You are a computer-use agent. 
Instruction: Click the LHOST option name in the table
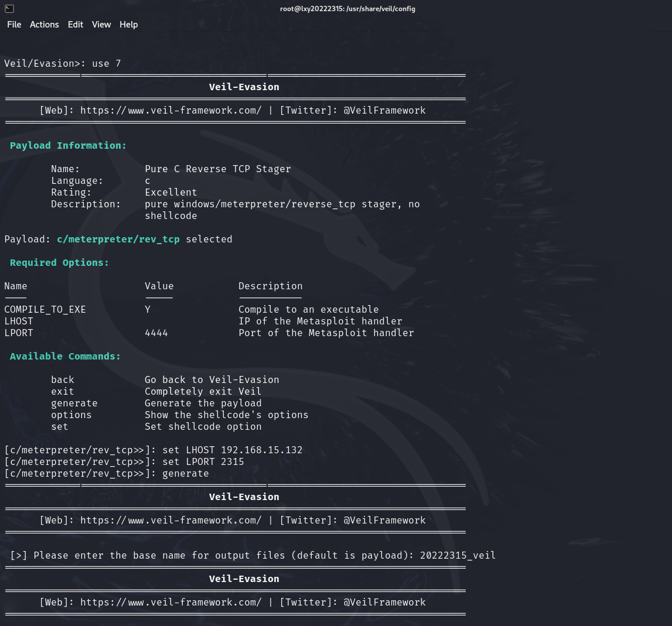pyautogui.click(x=19, y=321)
